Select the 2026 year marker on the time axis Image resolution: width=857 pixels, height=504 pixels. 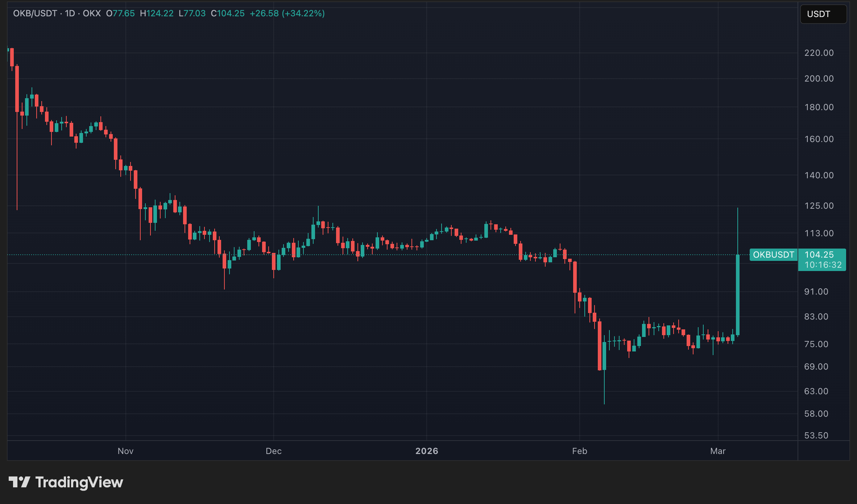coord(427,451)
